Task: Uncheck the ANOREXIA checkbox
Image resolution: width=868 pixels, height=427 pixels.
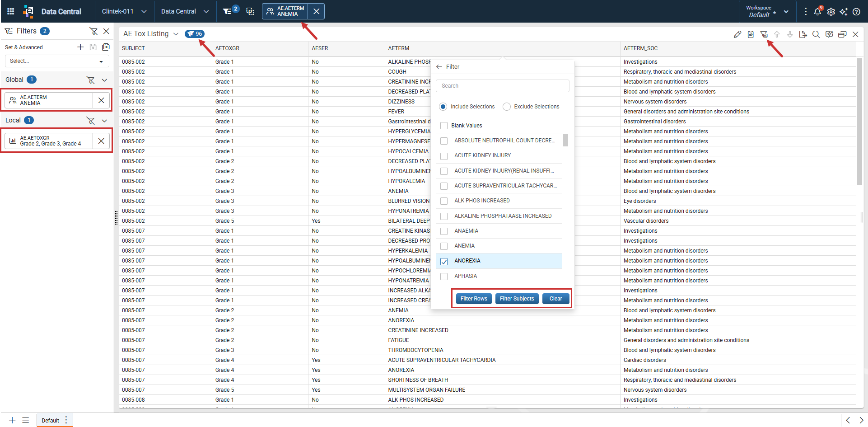Action: (x=444, y=261)
